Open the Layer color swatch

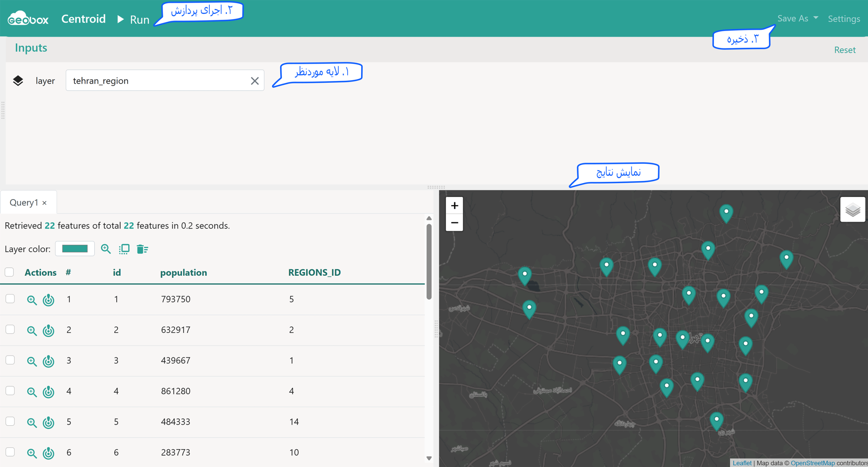click(x=75, y=249)
